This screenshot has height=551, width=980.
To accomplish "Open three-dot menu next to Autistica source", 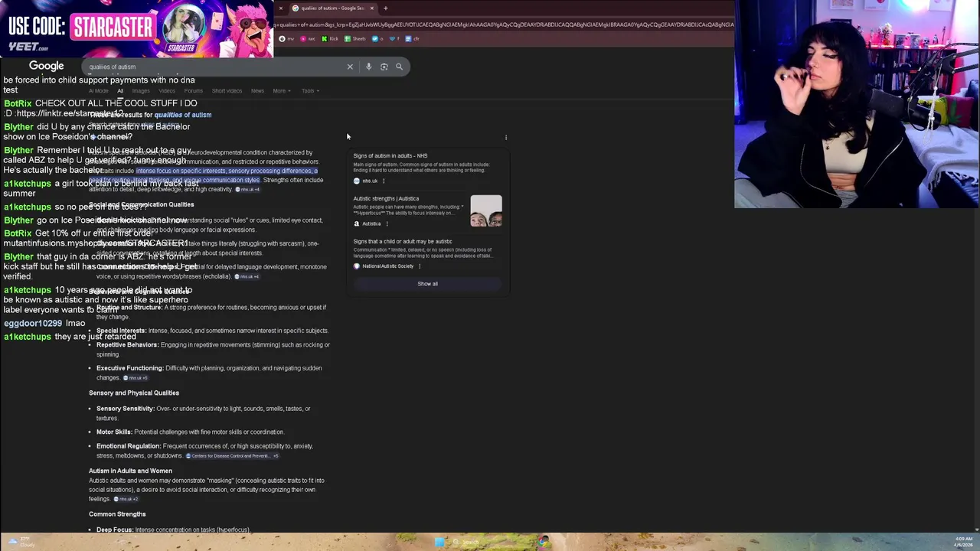I will [x=387, y=223].
